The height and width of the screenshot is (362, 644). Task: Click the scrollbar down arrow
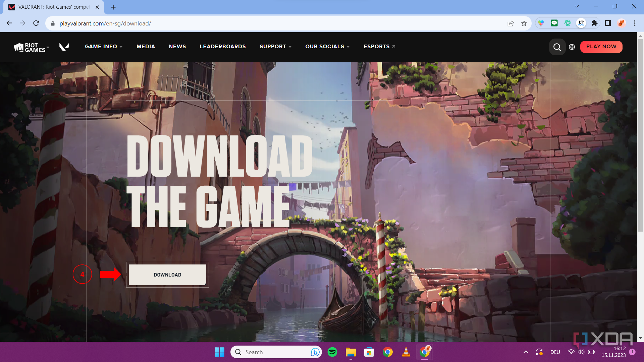(x=640, y=338)
